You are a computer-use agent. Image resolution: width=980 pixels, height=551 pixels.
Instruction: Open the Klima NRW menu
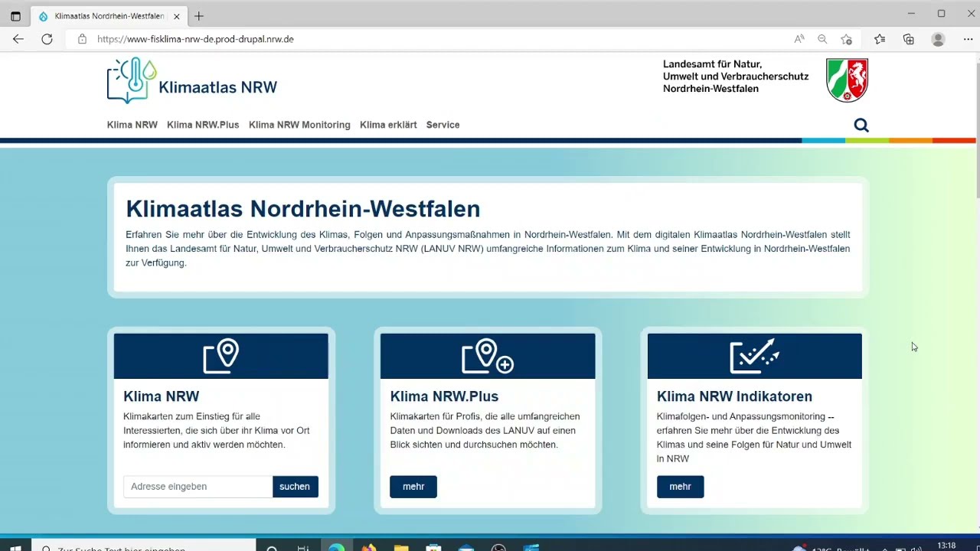(x=132, y=125)
